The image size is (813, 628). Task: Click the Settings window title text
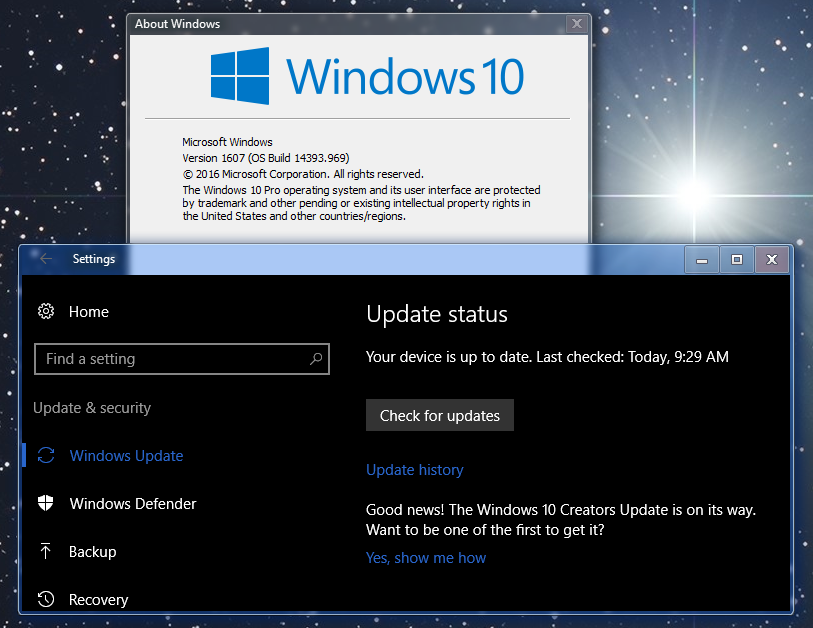(x=94, y=259)
